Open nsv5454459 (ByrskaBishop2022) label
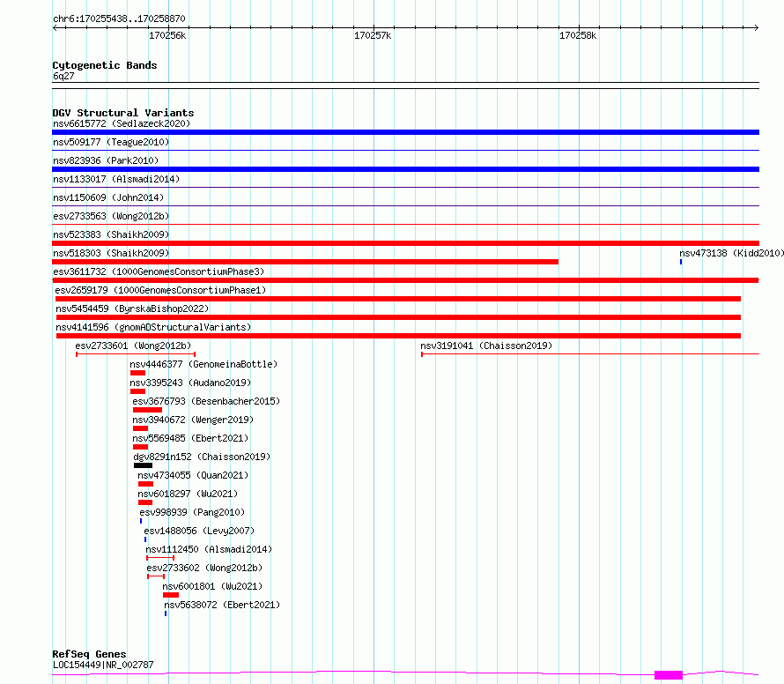The width and height of the screenshot is (784, 684). [132, 309]
